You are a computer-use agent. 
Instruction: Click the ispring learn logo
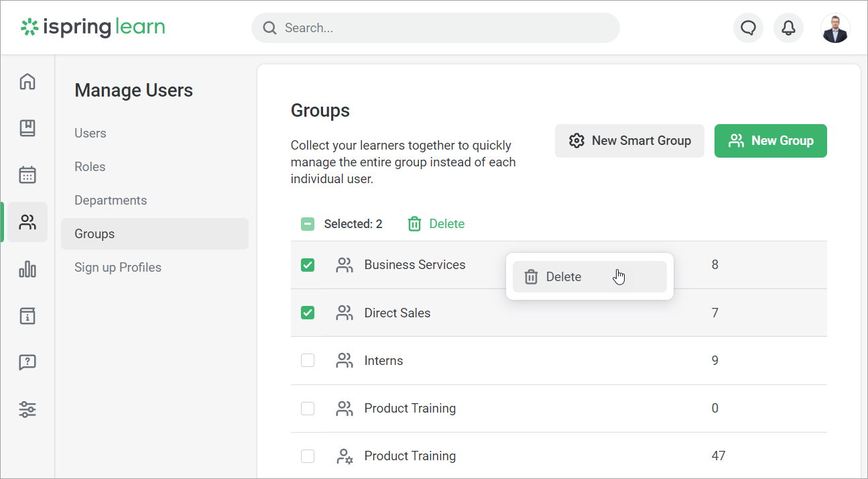(x=93, y=28)
